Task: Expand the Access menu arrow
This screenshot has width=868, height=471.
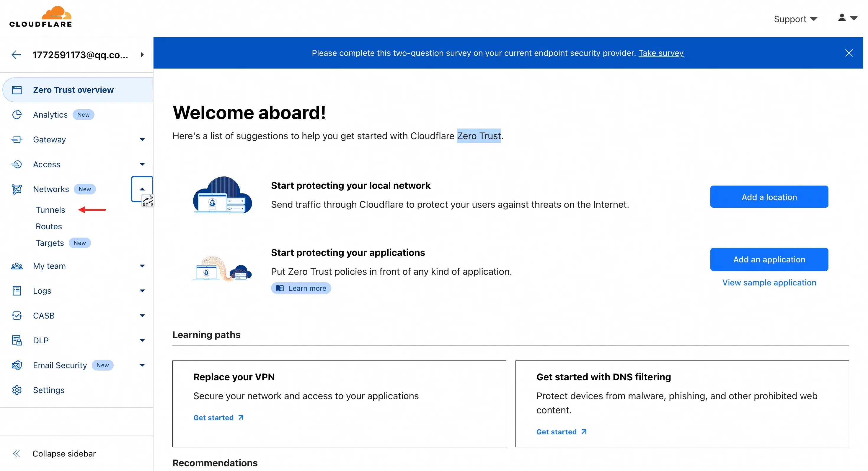Action: pos(142,164)
